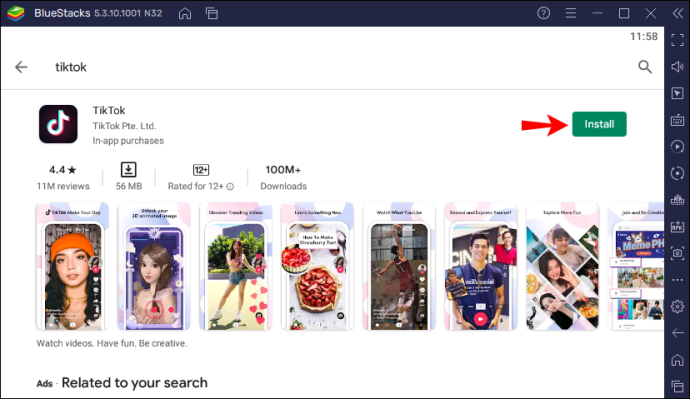Open the BlueStacks help question mark

[543, 13]
